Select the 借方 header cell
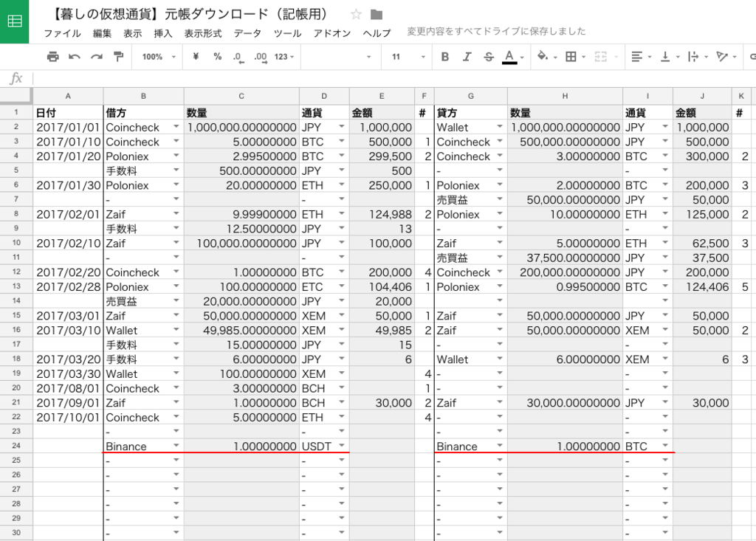Viewport: 756px width, 541px height. point(144,113)
